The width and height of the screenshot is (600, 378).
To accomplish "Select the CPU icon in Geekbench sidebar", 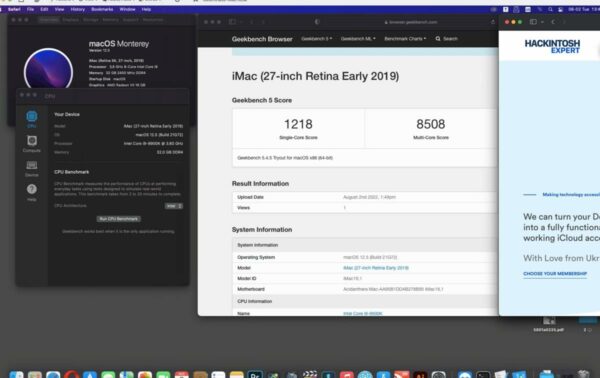I will click(x=31, y=116).
